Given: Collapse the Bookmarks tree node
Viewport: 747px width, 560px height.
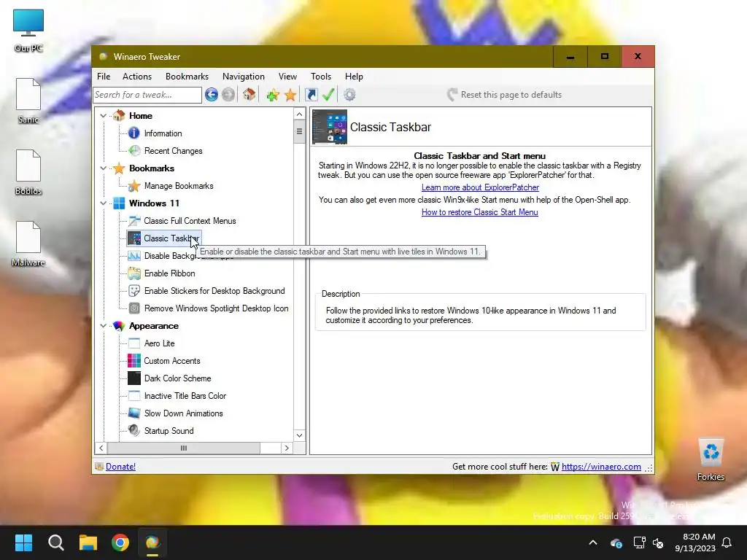Looking at the screenshot, I should (x=103, y=168).
